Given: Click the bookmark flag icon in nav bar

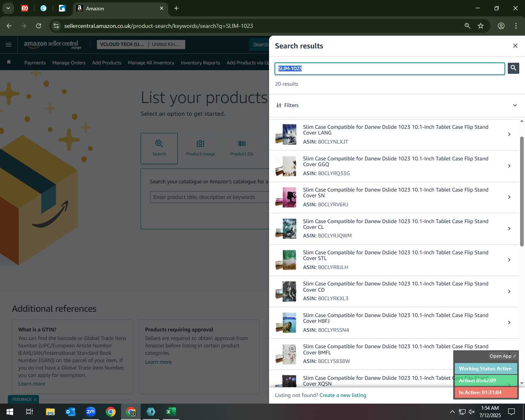Looking at the screenshot, I should click(9, 62).
